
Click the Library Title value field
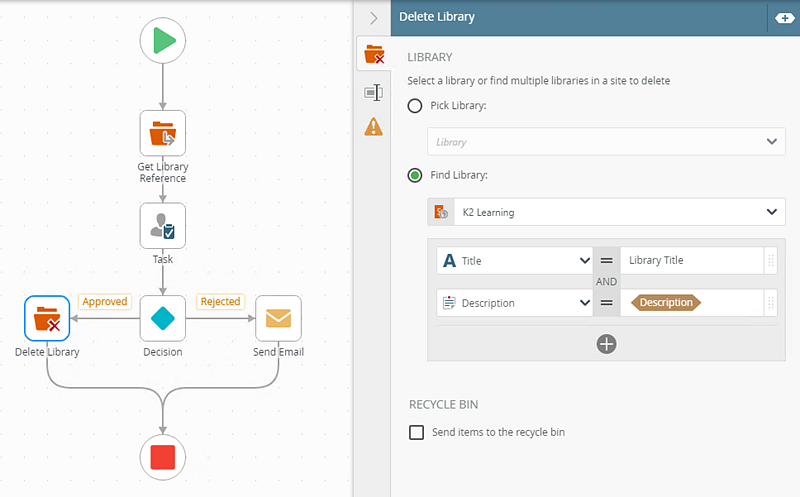click(x=690, y=261)
